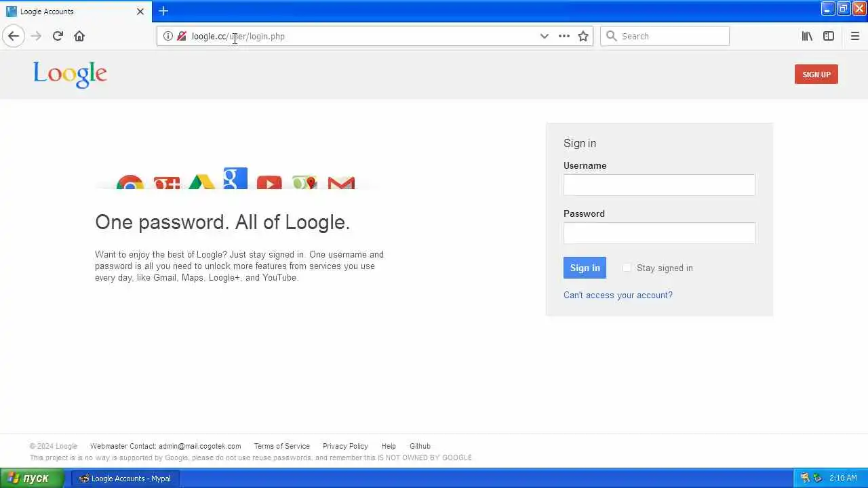The height and width of the screenshot is (488, 868).
Task: Enable the Stay signed in checkbox
Action: click(627, 268)
